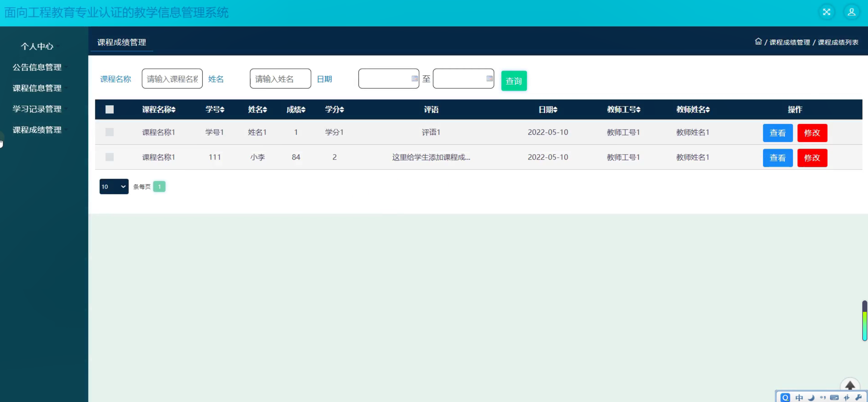Toggle IME Chinese language indicator
Viewport: 868px width, 402px height.
799,398
